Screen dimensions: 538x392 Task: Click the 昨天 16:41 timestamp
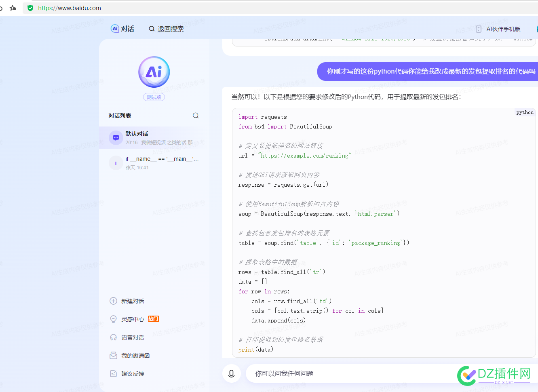click(137, 168)
